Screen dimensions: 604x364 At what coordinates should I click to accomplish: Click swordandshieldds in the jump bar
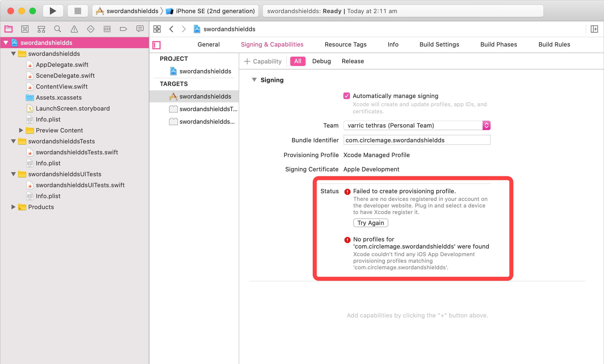[x=224, y=29]
